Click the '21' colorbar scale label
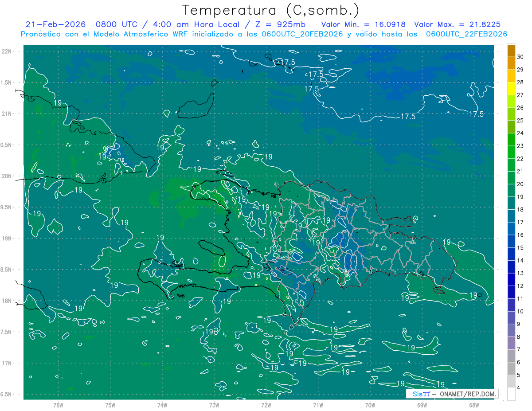 520,171
